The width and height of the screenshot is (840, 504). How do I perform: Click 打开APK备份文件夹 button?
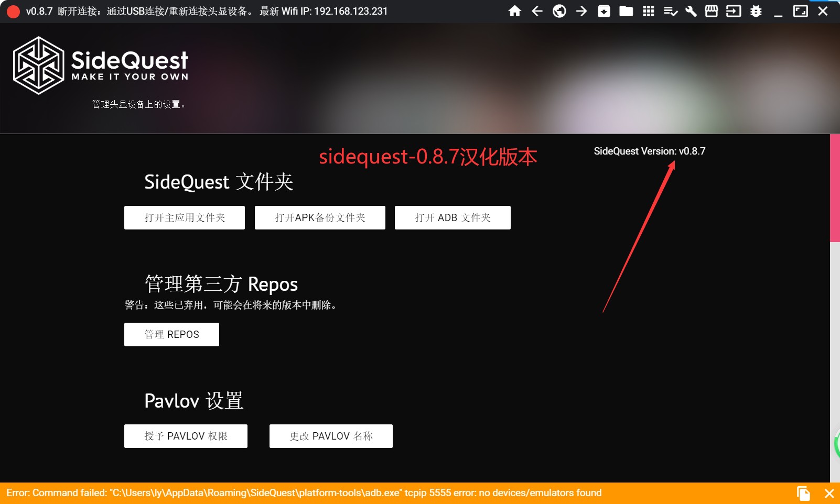pos(320,217)
